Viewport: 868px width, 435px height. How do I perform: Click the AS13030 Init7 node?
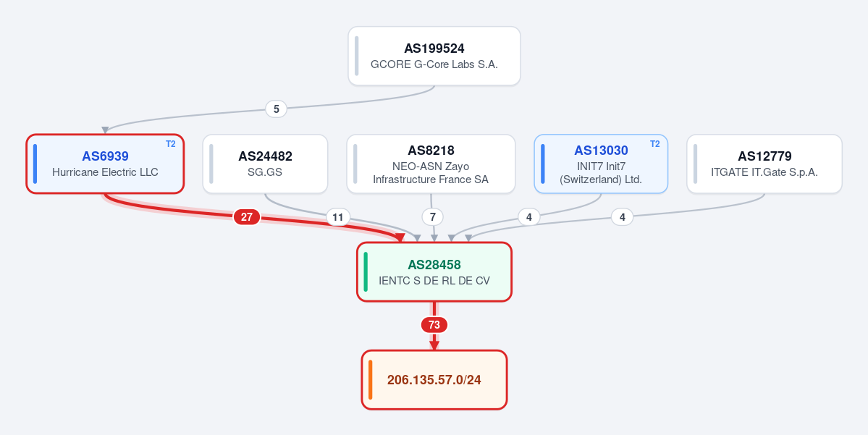tap(601, 164)
